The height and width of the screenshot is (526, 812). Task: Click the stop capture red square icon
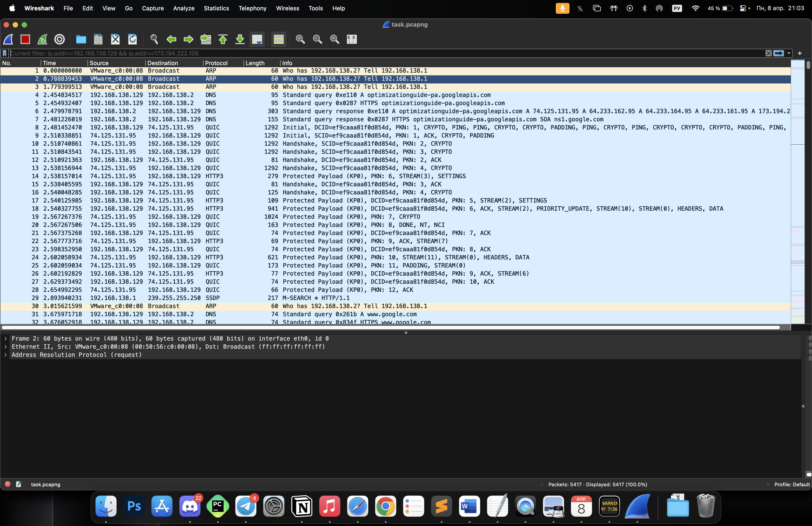[x=25, y=39]
